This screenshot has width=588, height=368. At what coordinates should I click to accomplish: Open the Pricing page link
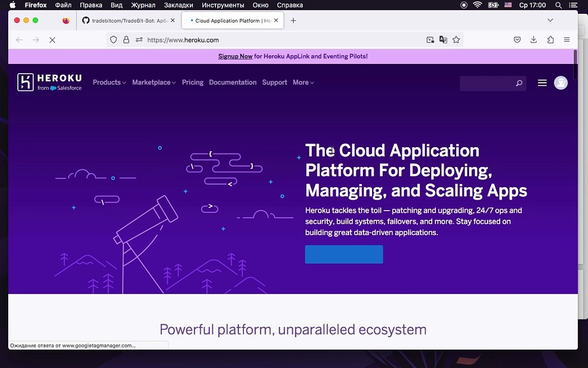pyautogui.click(x=193, y=82)
